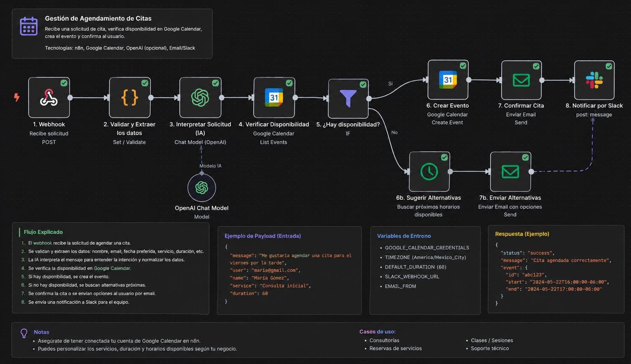
Task: Click the 'Variables de Entorno' heading
Action: pyautogui.click(x=404, y=236)
